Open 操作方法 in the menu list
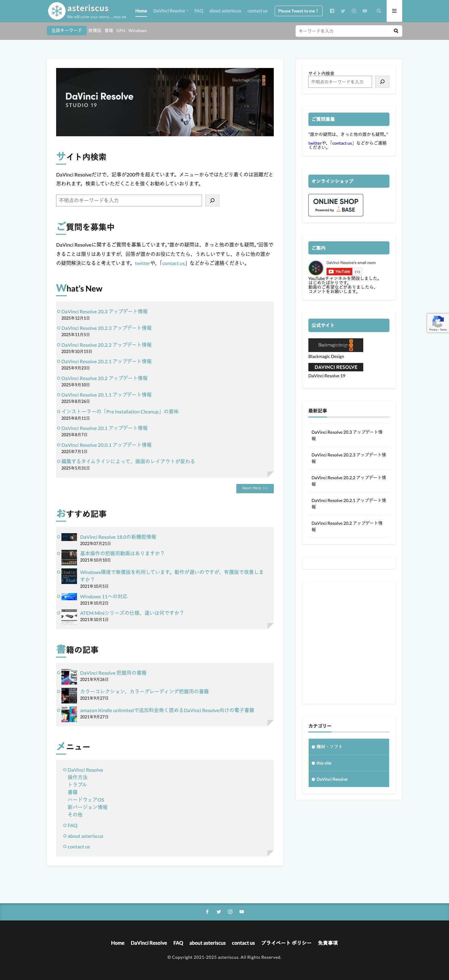The image size is (449, 980). pyautogui.click(x=78, y=777)
